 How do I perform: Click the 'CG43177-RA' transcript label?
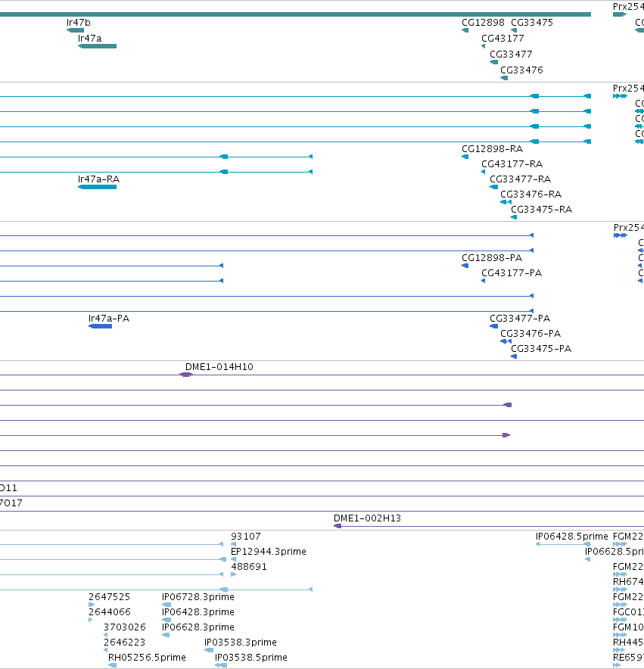(512, 164)
